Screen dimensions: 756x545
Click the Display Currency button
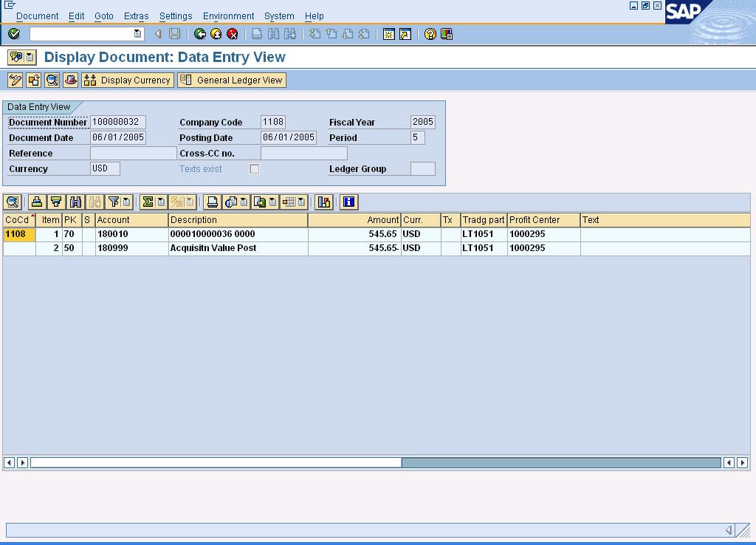pos(127,80)
